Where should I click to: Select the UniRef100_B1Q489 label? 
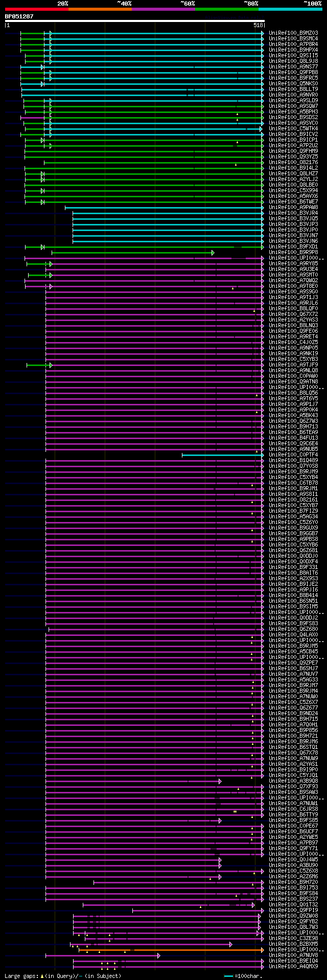coord(293,461)
